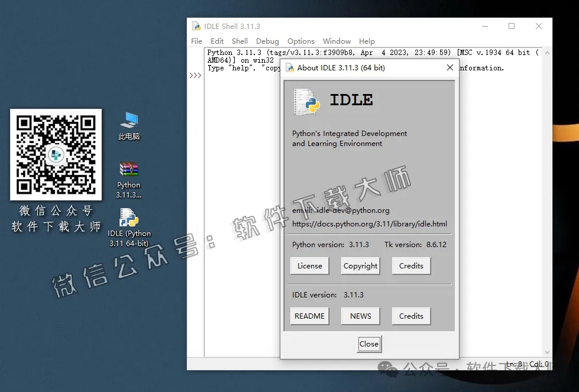Click the IDLE Shell title bar icon
579x392 pixels.
pos(196,26)
